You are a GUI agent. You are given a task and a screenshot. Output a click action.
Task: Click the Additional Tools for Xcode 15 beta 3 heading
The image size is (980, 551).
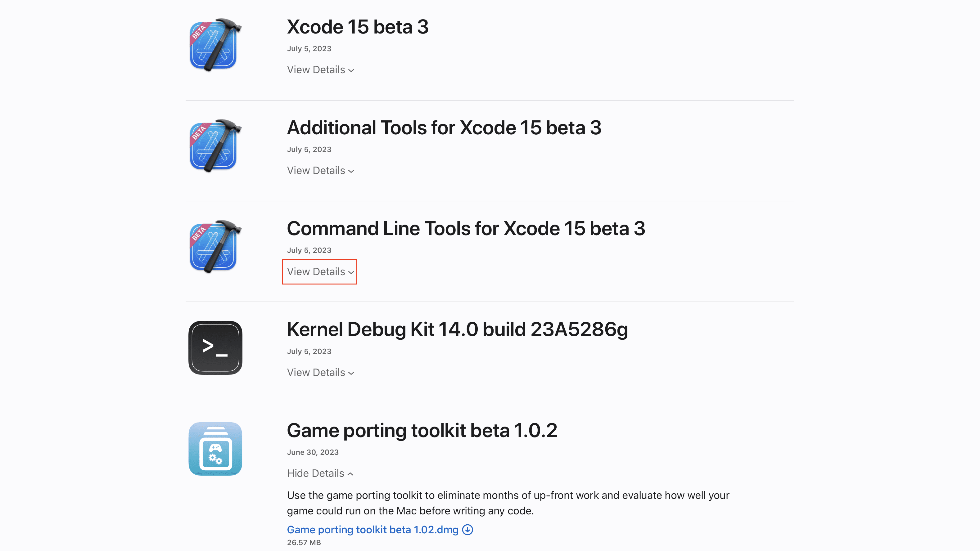[444, 128]
